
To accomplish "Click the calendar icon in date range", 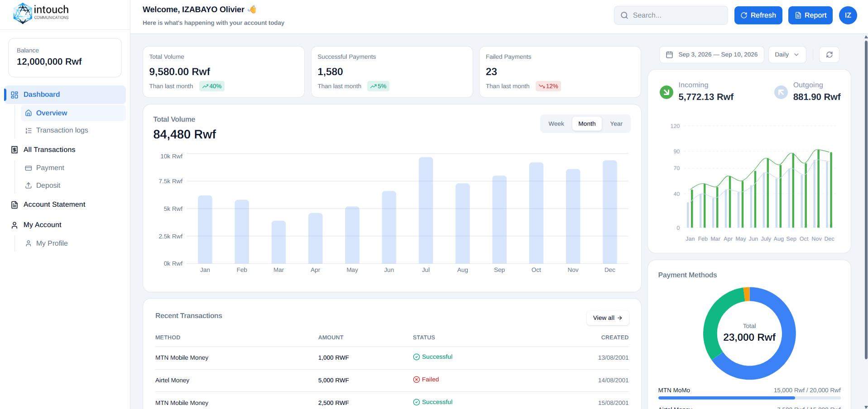I will 669,55.
